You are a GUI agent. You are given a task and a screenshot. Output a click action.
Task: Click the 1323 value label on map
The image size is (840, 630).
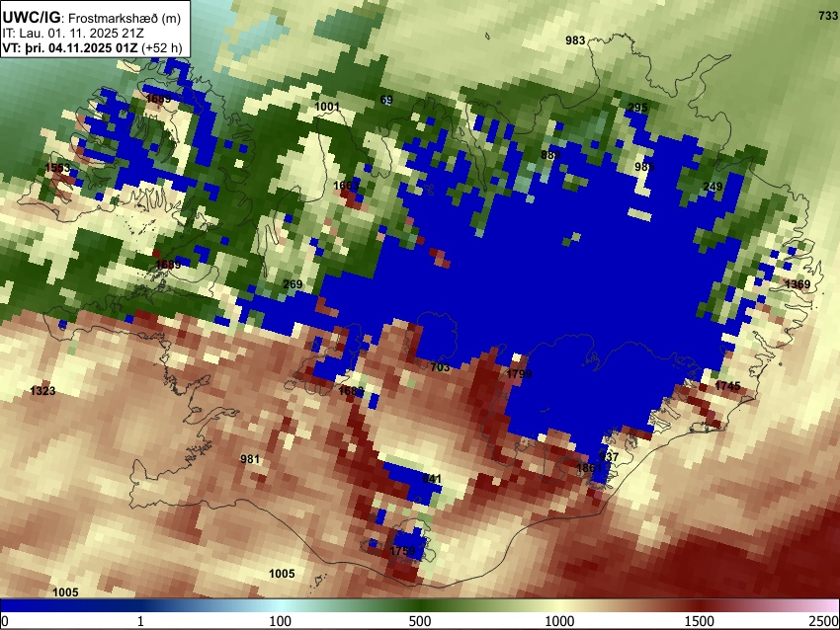tap(42, 390)
